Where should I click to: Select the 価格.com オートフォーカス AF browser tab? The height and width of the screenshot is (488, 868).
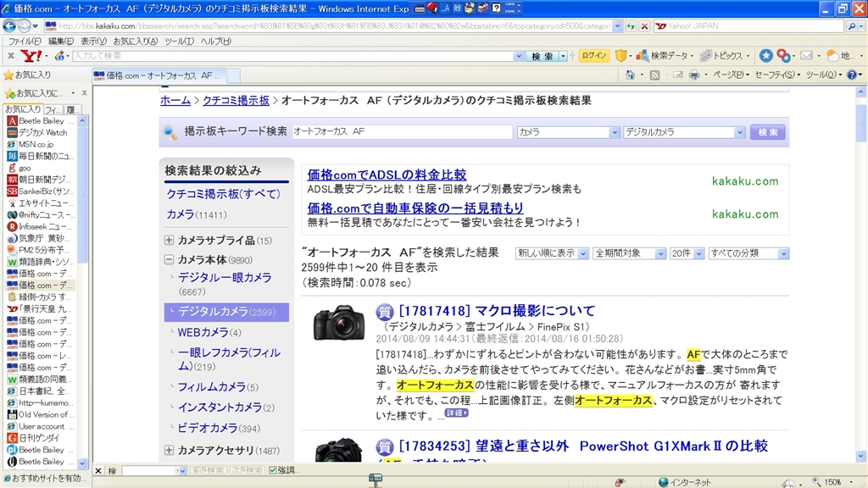[159, 75]
